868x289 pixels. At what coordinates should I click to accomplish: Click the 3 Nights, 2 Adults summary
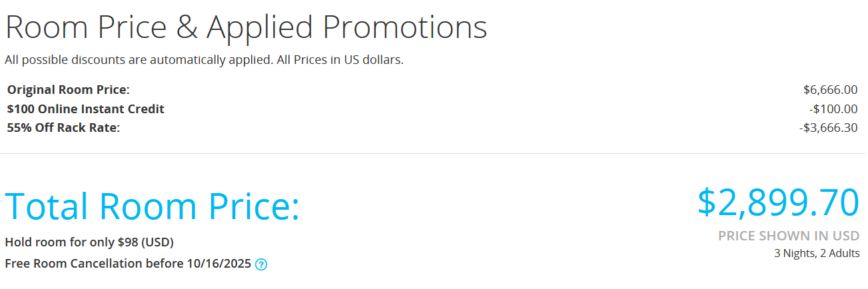(817, 254)
